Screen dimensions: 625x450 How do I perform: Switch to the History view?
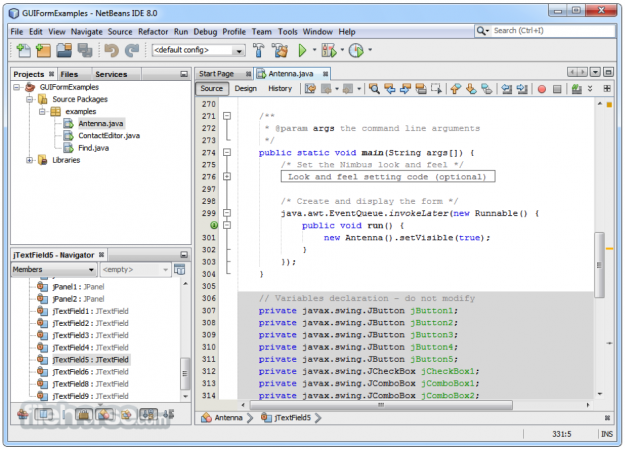coord(280,88)
